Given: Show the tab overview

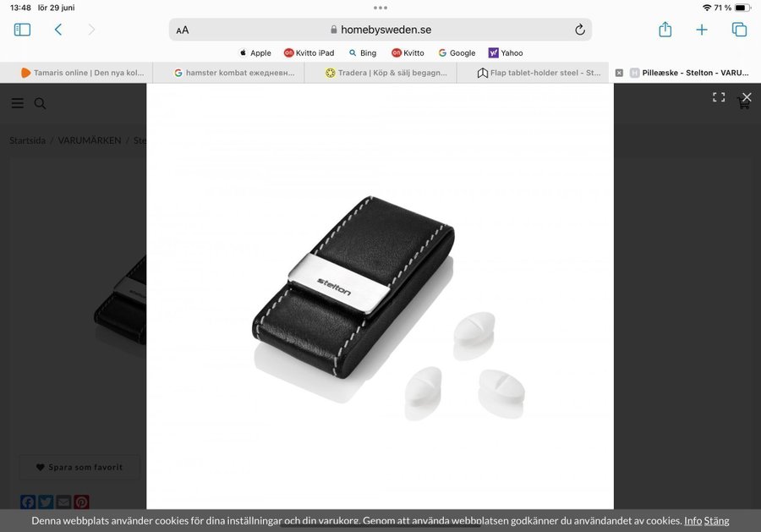Looking at the screenshot, I should (739, 30).
